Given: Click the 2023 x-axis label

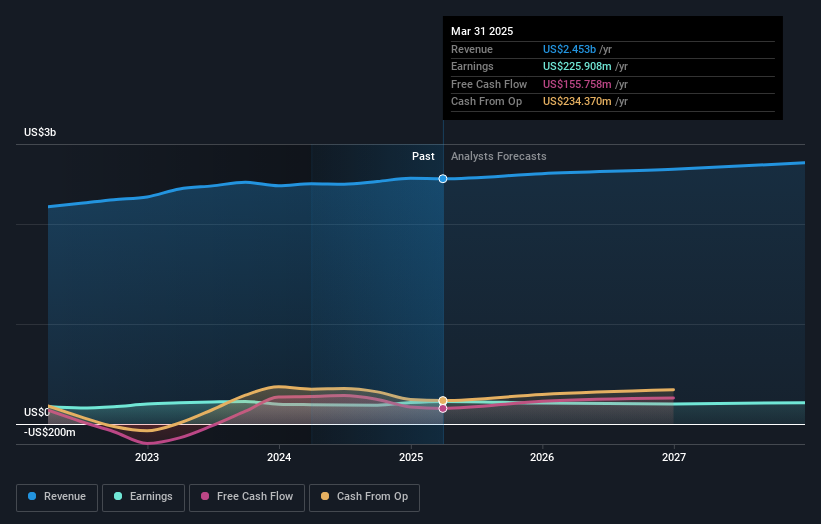Looking at the screenshot, I should (x=147, y=457).
